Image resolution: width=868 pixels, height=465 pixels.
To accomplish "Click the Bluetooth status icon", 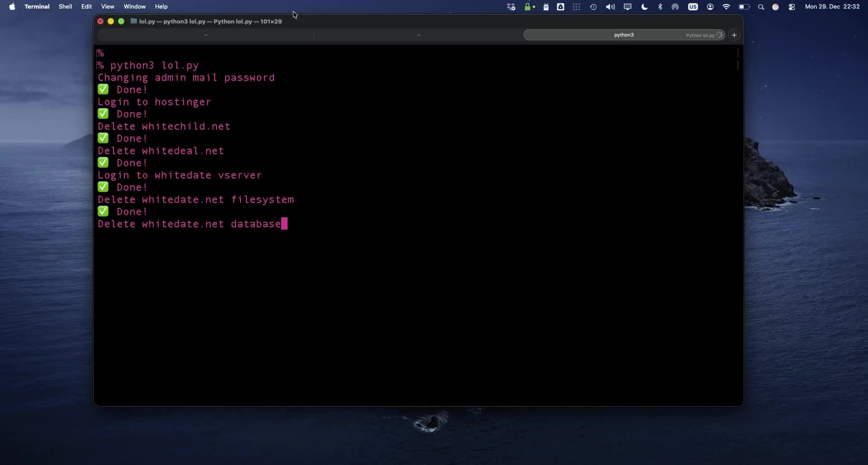I will click(660, 7).
